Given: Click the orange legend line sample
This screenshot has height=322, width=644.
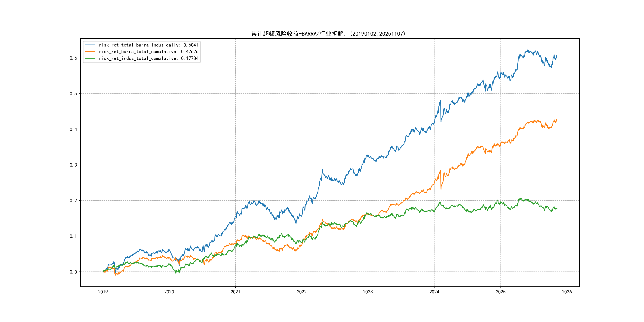Looking at the screenshot, I should pyautogui.click(x=90, y=51).
